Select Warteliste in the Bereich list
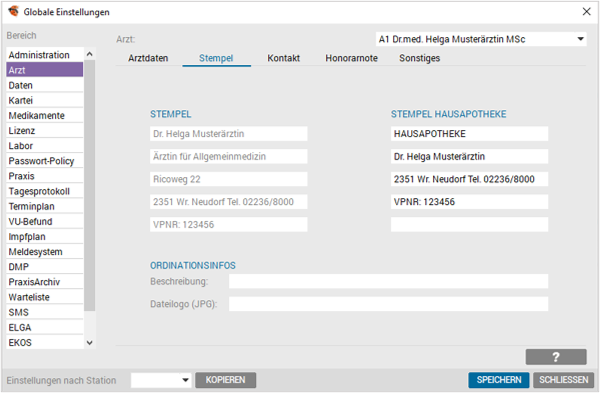Screen dimensions: 600x393 tap(45, 297)
